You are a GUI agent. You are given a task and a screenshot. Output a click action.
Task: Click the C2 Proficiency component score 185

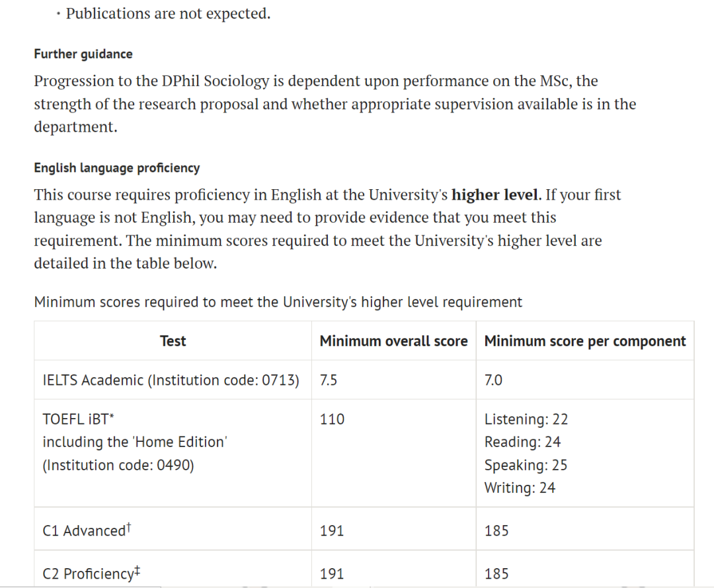tap(496, 574)
